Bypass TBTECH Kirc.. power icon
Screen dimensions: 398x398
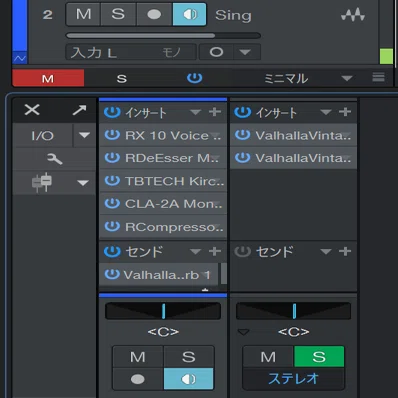tap(112, 180)
